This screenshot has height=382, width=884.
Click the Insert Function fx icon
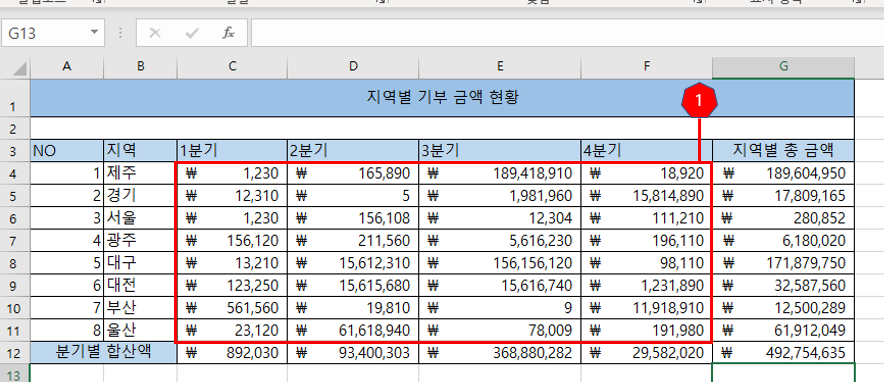228,33
